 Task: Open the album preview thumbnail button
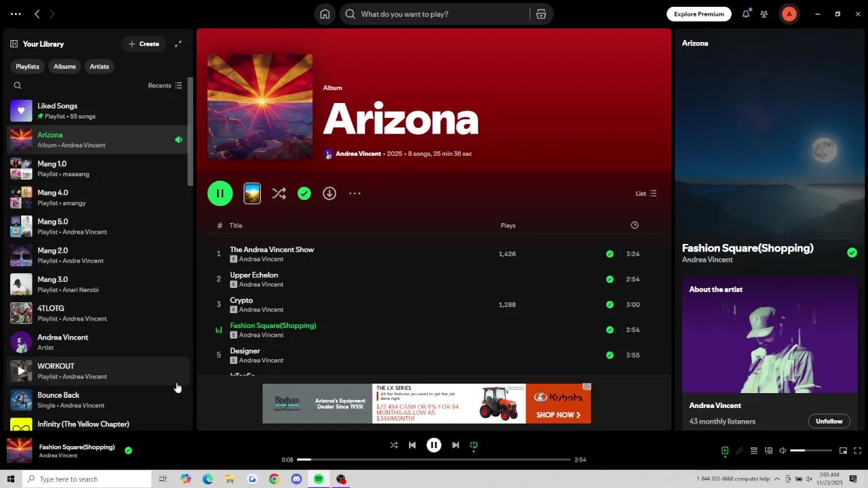coord(252,193)
